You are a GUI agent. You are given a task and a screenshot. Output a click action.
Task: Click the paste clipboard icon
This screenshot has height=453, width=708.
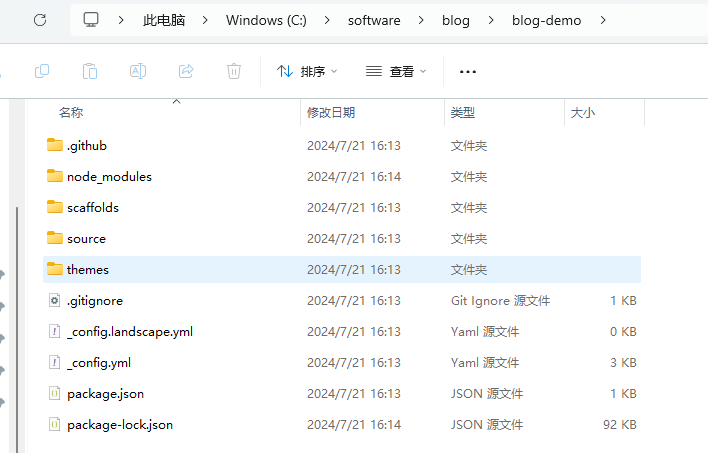coord(90,71)
